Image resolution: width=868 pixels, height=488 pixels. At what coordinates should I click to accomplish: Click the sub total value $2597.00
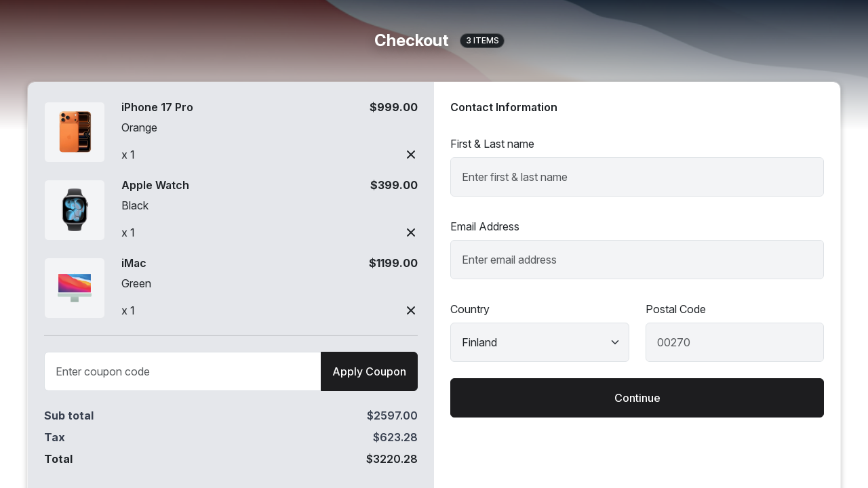[x=392, y=415]
